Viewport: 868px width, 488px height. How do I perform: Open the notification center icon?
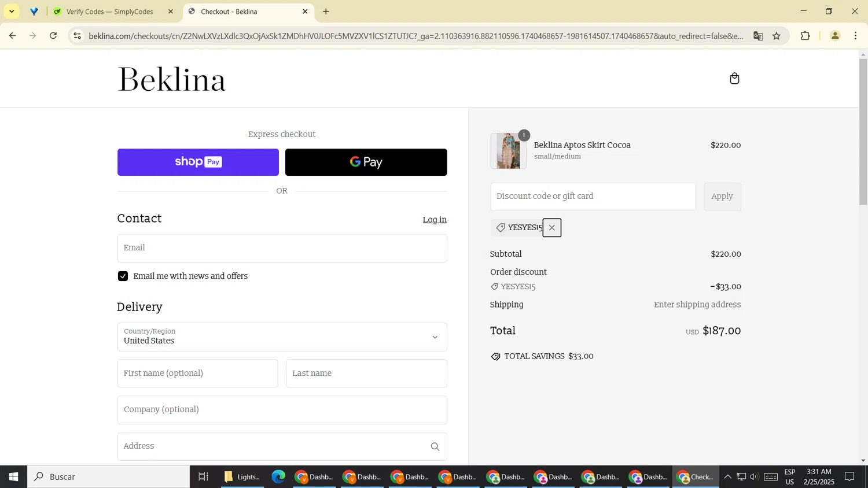(x=850, y=477)
